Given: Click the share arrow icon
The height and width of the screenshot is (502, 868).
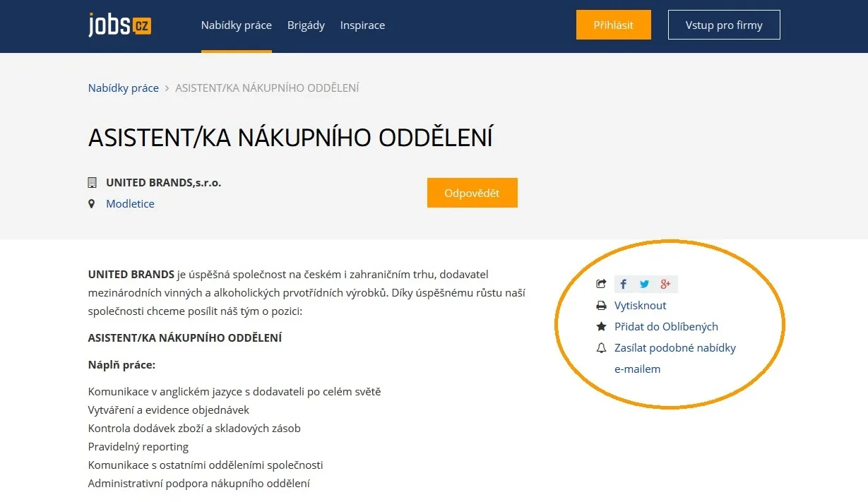Looking at the screenshot, I should pos(601,284).
